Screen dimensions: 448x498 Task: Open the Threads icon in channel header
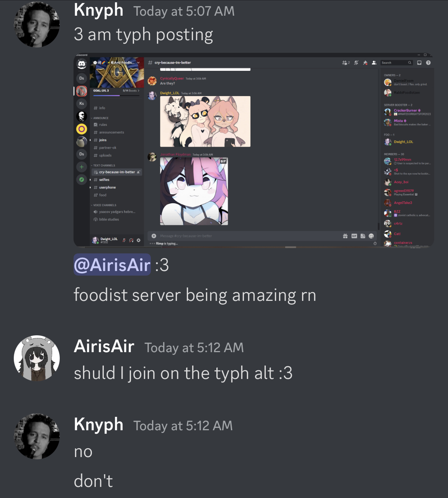point(346,63)
